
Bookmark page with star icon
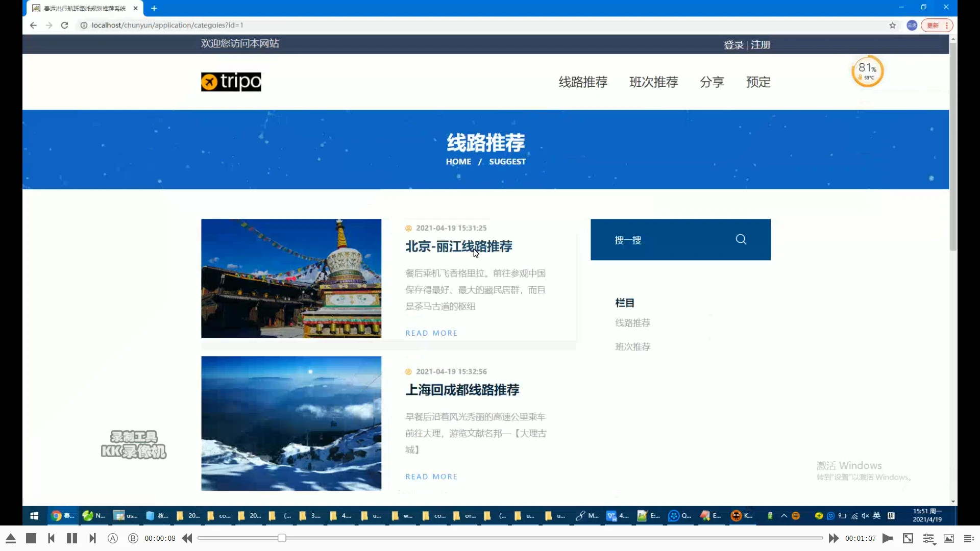click(892, 26)
